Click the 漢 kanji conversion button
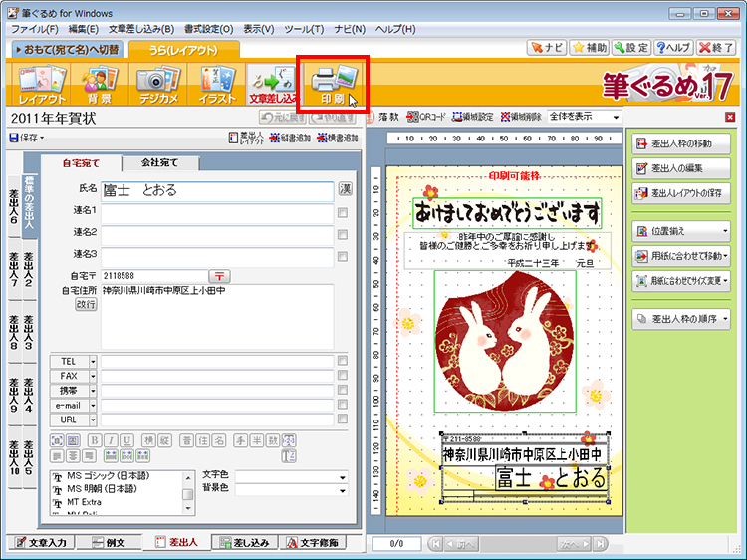This screenshot has height=560, width=747. click(x=346, y=189)
